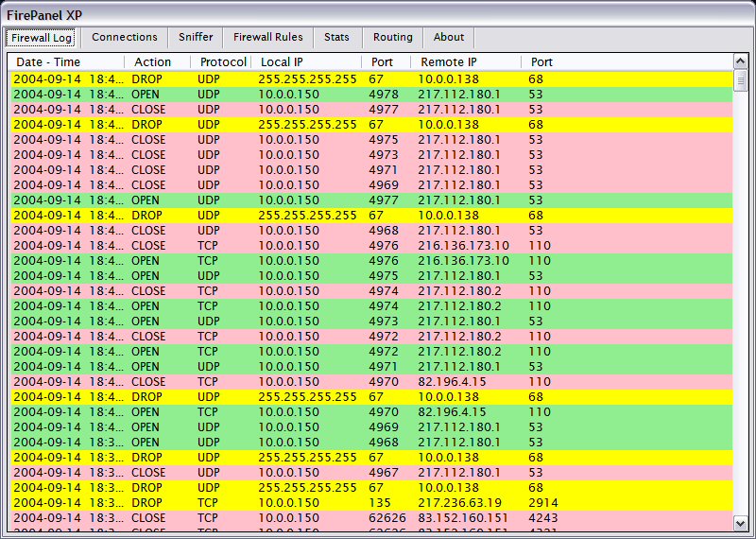Select port 4972 in the CLOSE TCP row
This screenshot has width=756, height=539.
click(x=384, y=337)
